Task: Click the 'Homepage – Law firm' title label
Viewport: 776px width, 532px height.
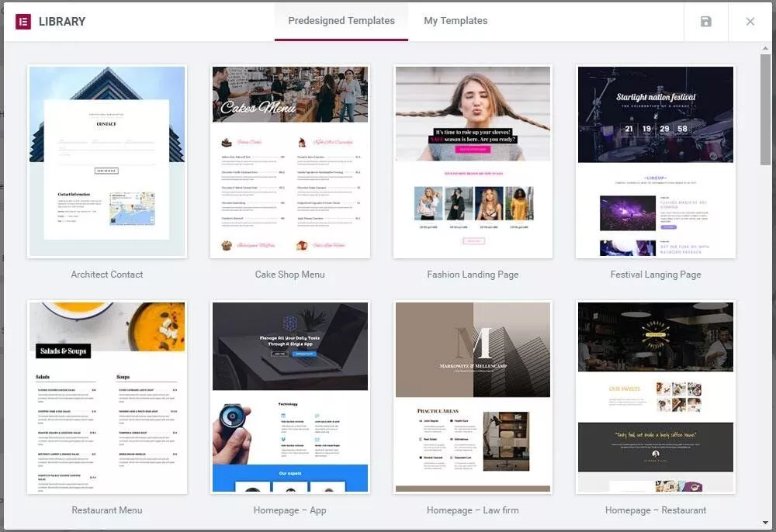Action: 473,510
